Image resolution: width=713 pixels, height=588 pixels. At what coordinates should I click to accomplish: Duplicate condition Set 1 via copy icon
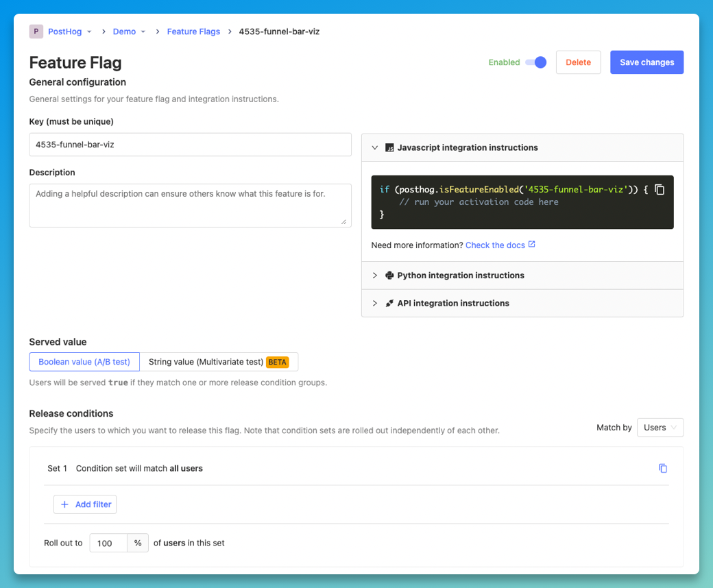663,469
